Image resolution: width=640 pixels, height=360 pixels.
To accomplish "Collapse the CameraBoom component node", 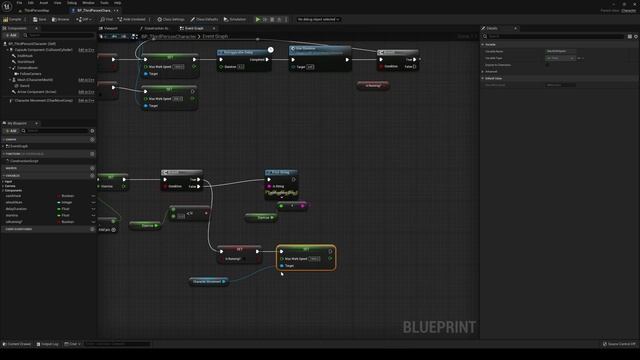I will (10, 68).
